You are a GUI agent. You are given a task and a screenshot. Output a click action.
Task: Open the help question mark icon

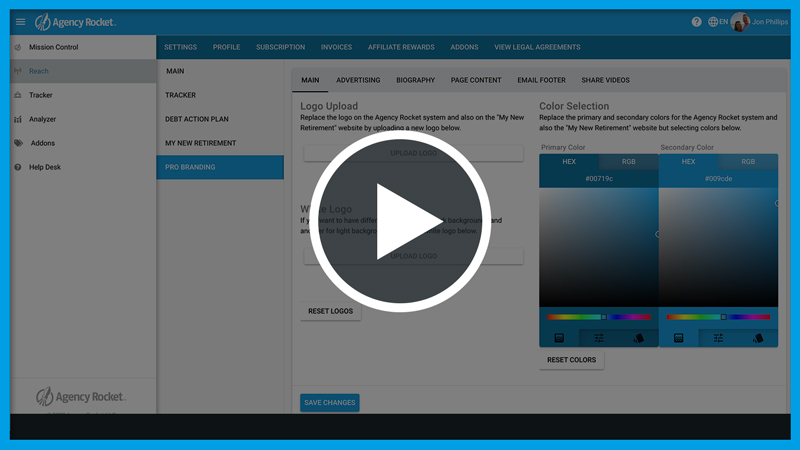pos(696,22)
